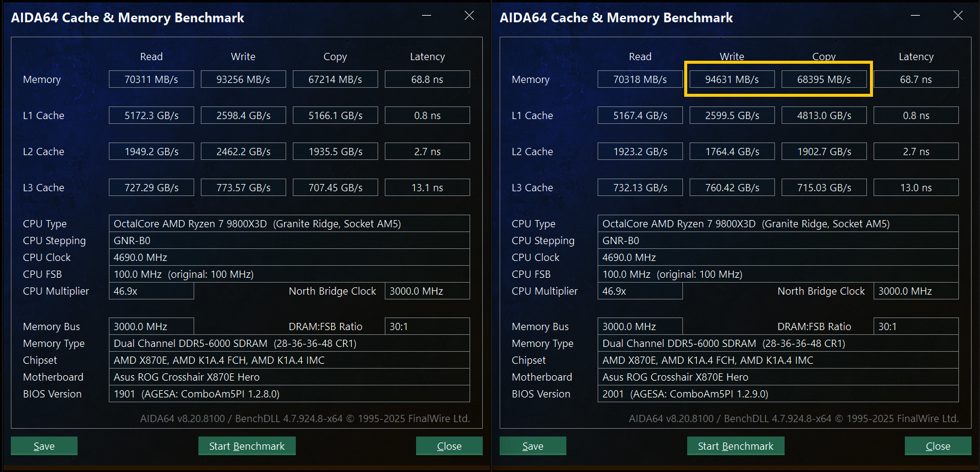Click L1 Cache Read value 5167.4 GB/s
This screenshot has width=980, height=472.
point(640,115)
